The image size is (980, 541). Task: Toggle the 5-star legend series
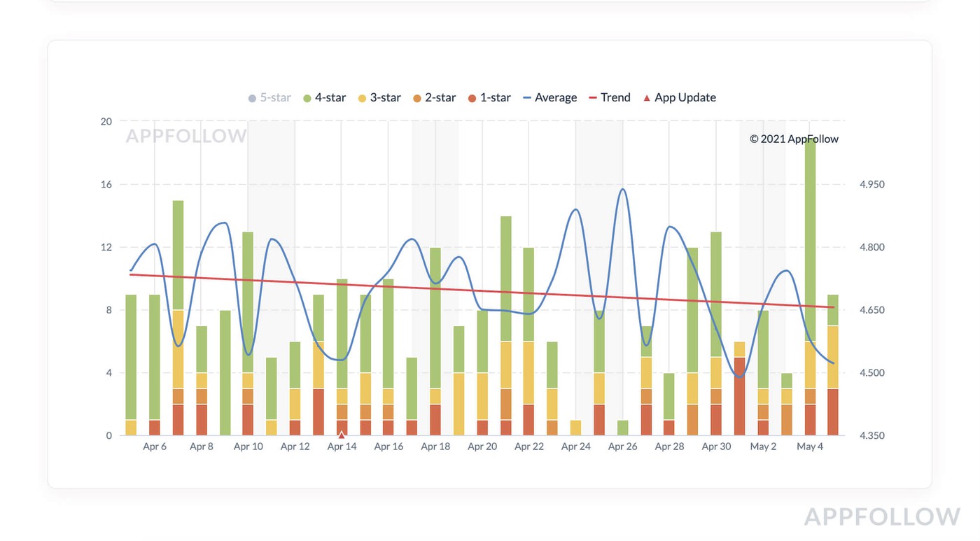pyautogui.click(x=269, y=98)
